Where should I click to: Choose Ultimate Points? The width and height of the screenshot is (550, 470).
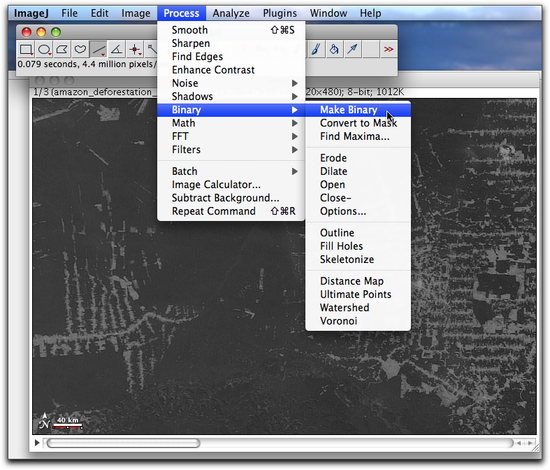pos(358,295)
